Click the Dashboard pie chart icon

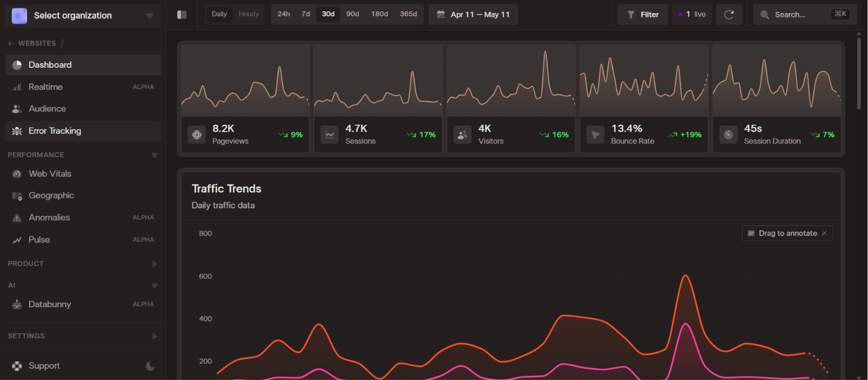point(17,65)
